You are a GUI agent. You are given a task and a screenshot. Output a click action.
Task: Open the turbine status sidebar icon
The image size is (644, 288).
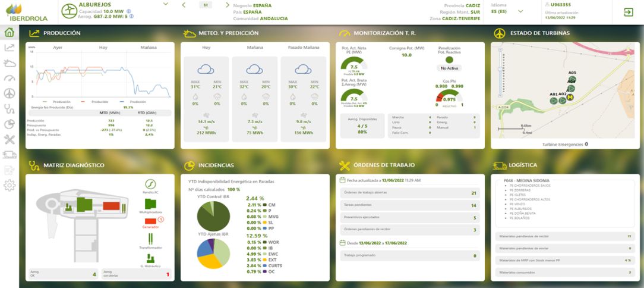click(x=9, y=93)
